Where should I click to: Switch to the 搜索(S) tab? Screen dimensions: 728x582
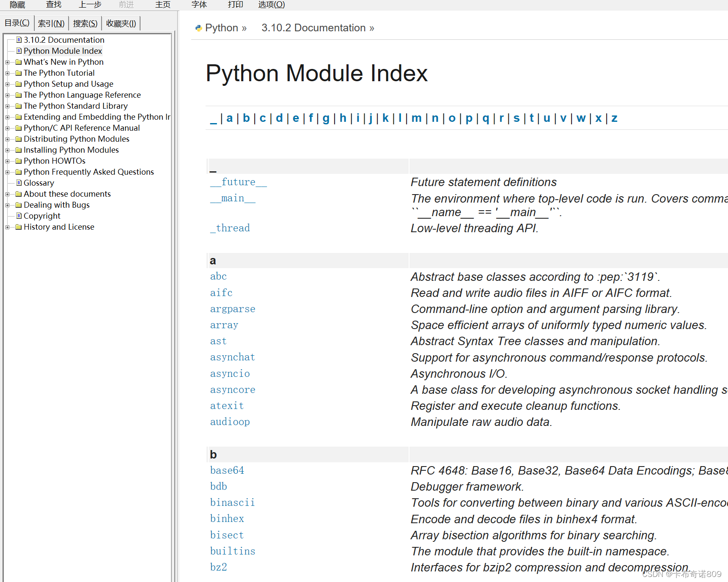(85, 23)
